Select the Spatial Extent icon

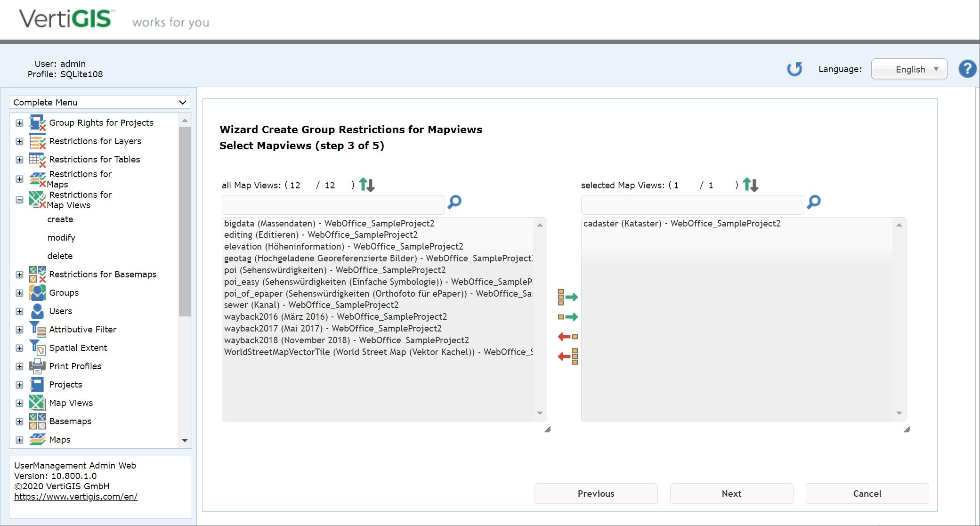click(38, 348)
